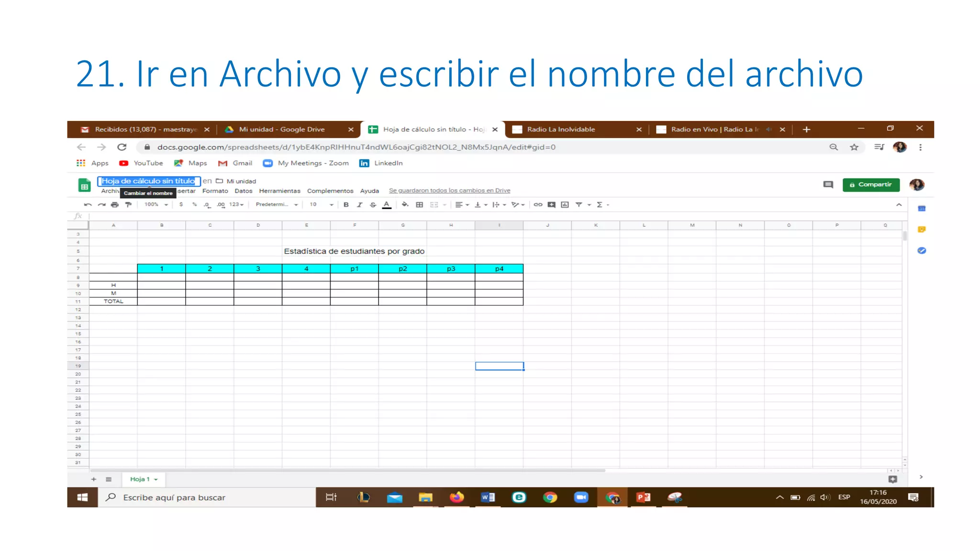Open the fill color bucket picker

(405, 205)
